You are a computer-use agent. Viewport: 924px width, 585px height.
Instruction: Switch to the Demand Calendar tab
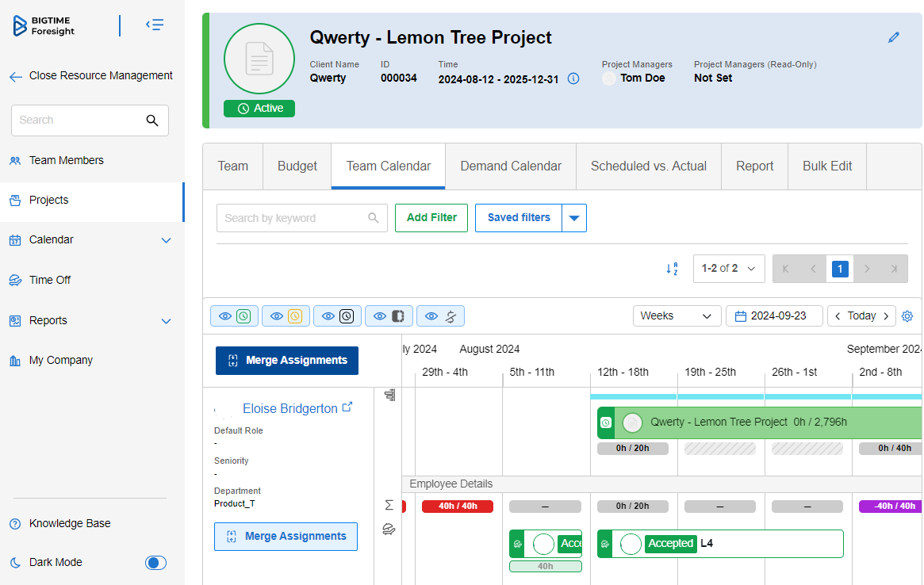click(511, 166)
